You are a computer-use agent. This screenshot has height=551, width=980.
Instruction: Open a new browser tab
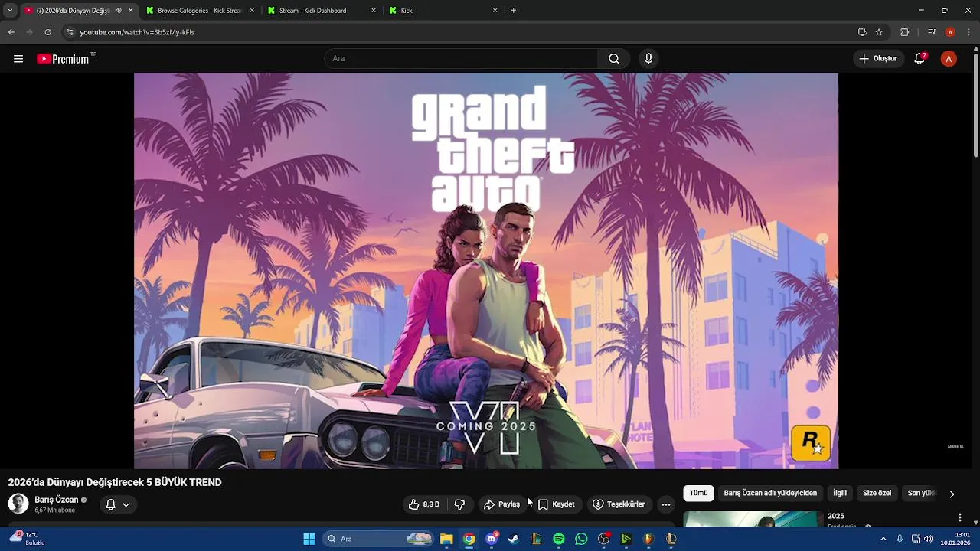(x=513, y=11)
